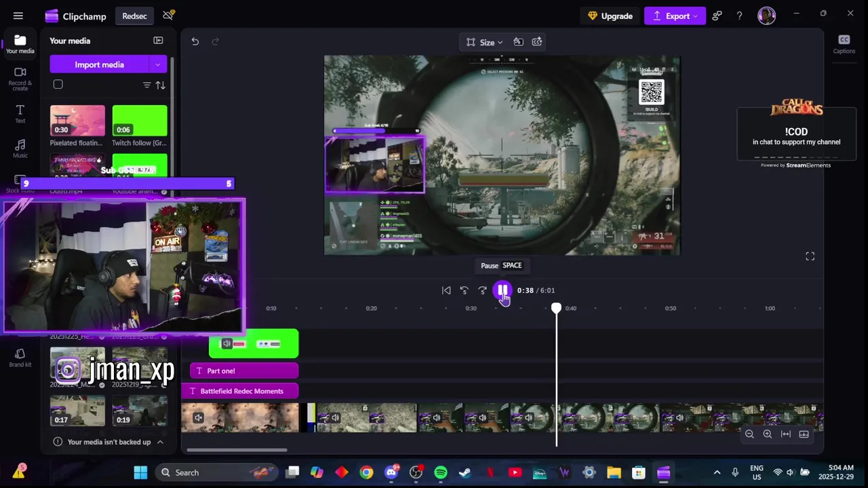The height and width of the screenshot is (488, 868).
Task: Open the Captions side panel
Action: pos(844,44)
